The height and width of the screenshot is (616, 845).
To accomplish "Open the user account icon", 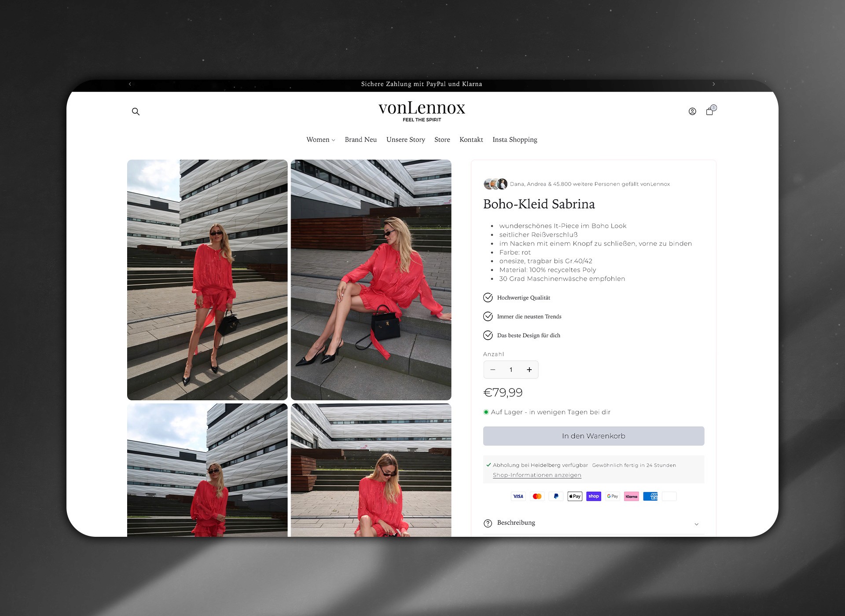I will tap(692, 112).
